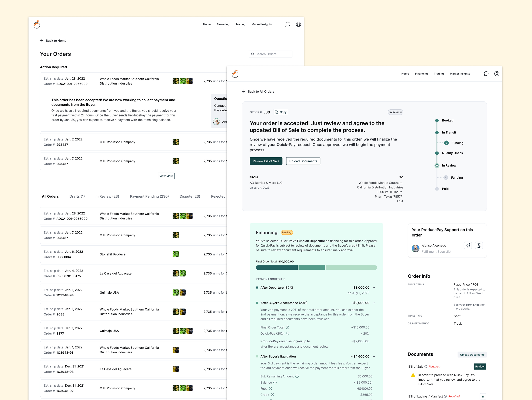This screenshot has width=532, height=400.
Task: Click info icon next to Bill of Sale
Action: click(426, 367)
